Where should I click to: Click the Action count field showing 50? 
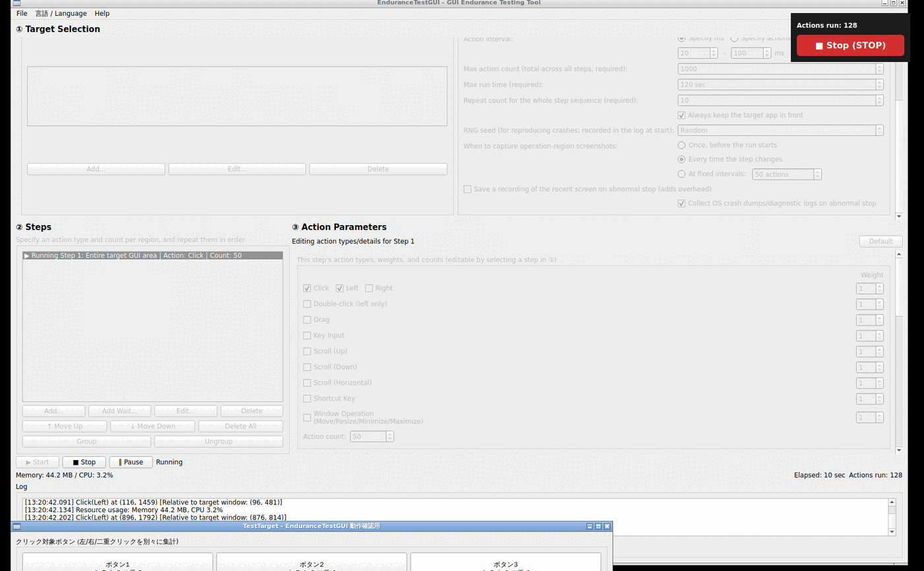pyautogui.click(x=372, y=436)
